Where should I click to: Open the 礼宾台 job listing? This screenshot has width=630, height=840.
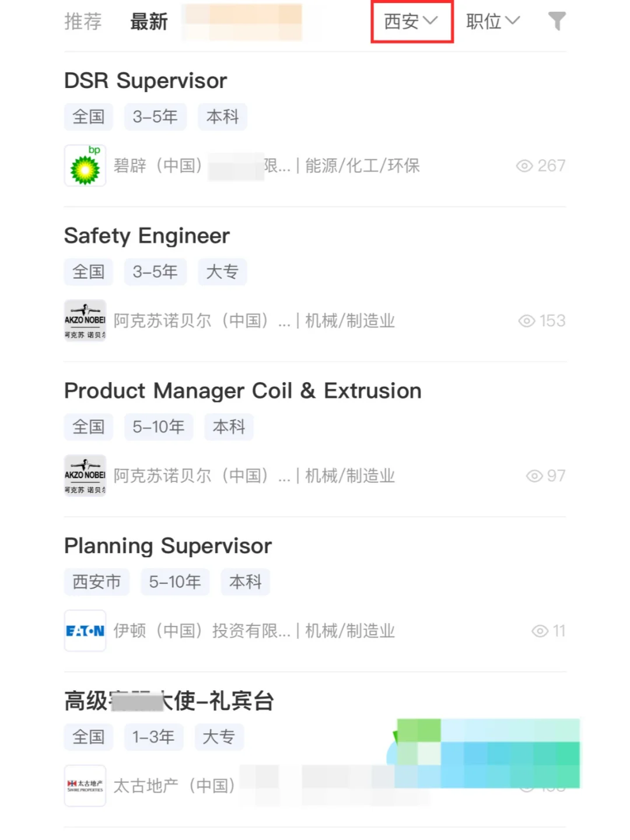(x=169, y=701)
